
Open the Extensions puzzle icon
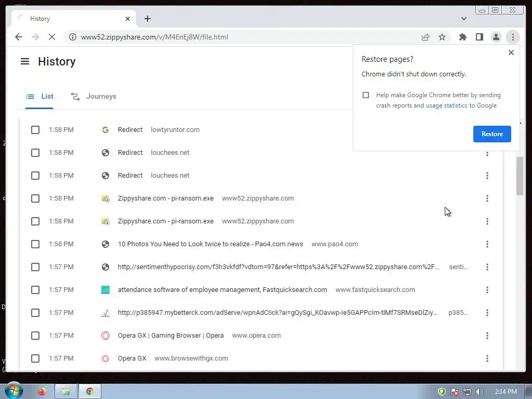(463, 37)
